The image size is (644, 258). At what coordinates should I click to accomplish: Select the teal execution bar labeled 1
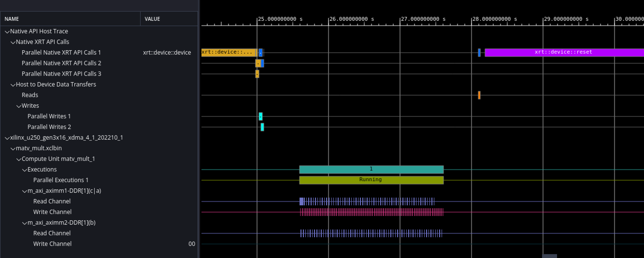click(371, 170)
